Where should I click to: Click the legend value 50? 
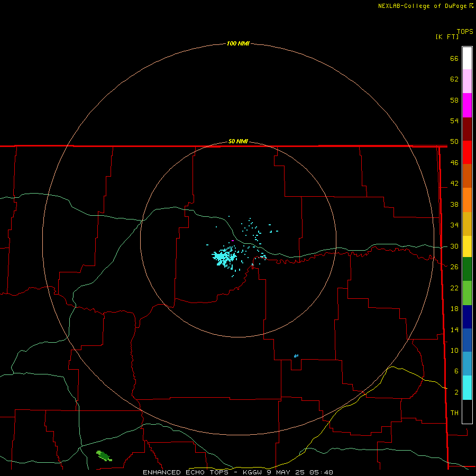tap(454, 142)
